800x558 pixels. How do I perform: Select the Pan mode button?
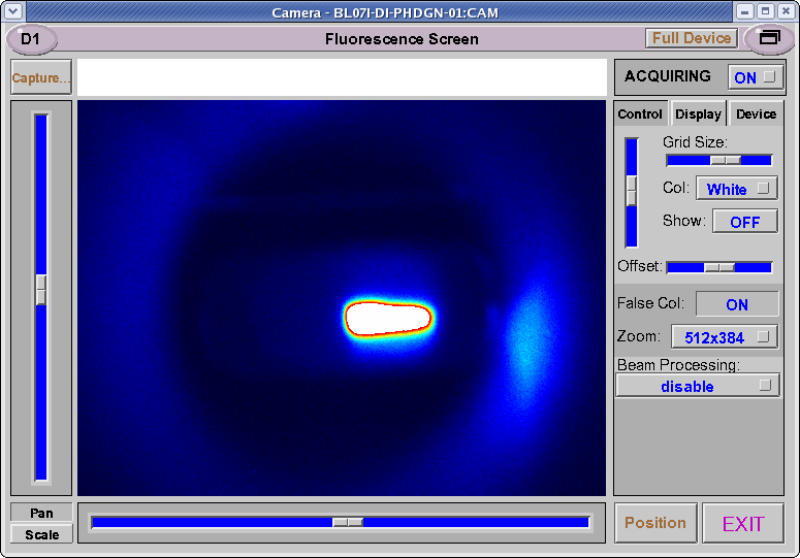point(41,513)
